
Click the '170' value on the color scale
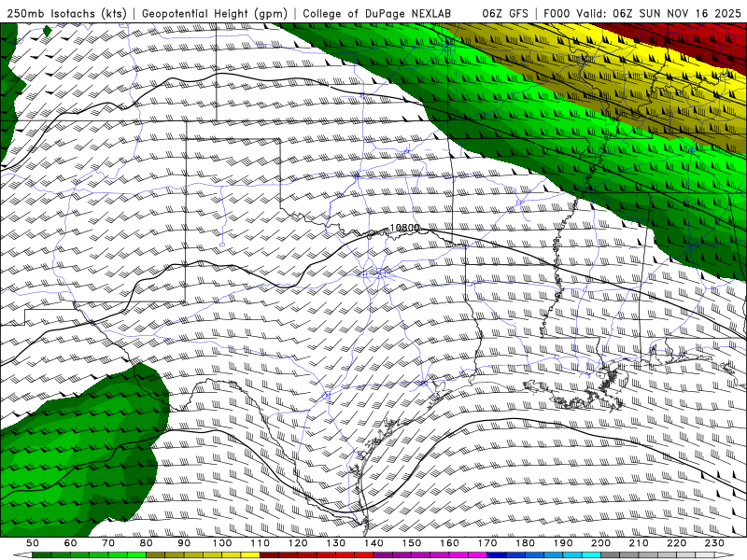pyautogui.click(x=487, y=543)
